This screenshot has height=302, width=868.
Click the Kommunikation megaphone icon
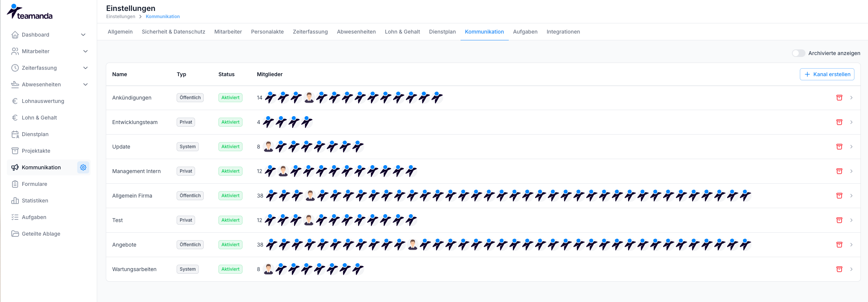tap(15, 167)
